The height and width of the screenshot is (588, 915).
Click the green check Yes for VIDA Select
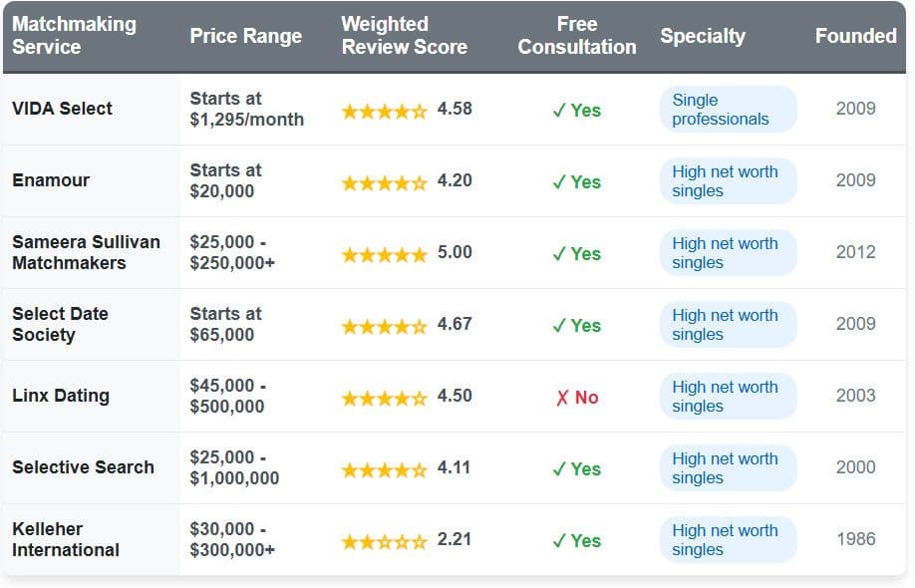pyautogui.click(x=577, y=111)
